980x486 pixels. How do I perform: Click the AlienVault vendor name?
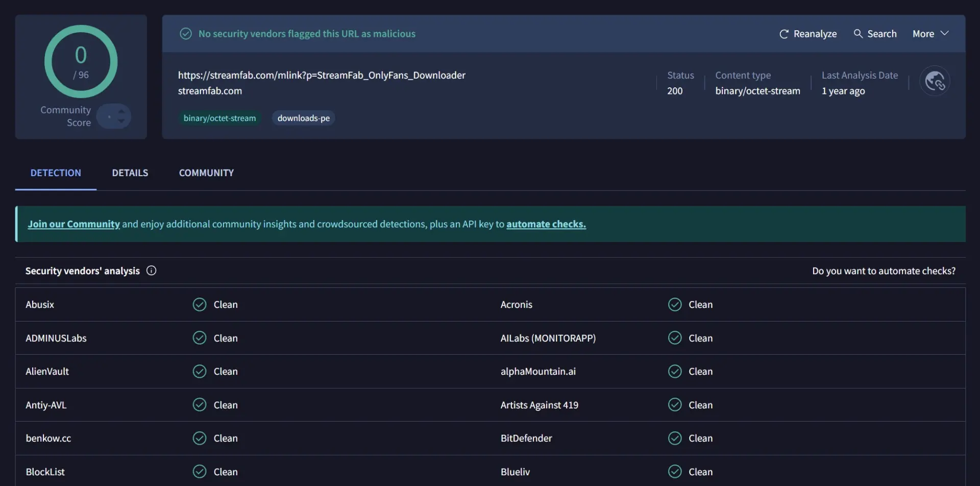[47, 371]
